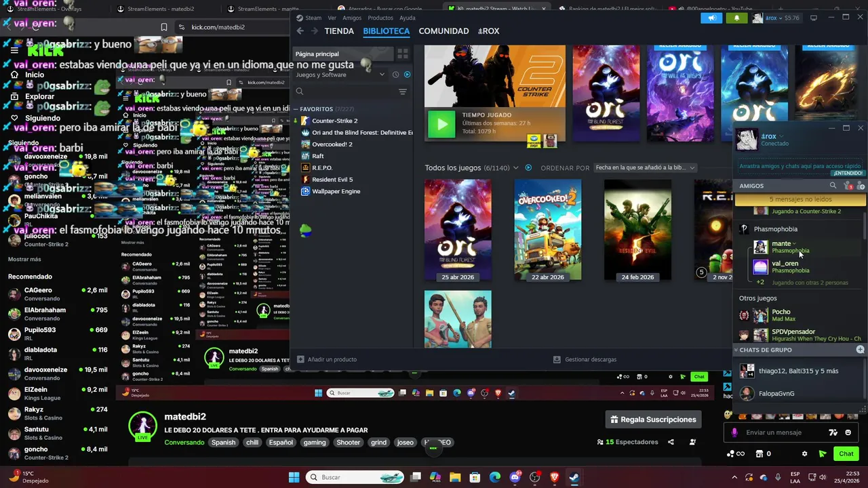
Task: Open Brave browser taskbar icon
Action: [555, 477]
